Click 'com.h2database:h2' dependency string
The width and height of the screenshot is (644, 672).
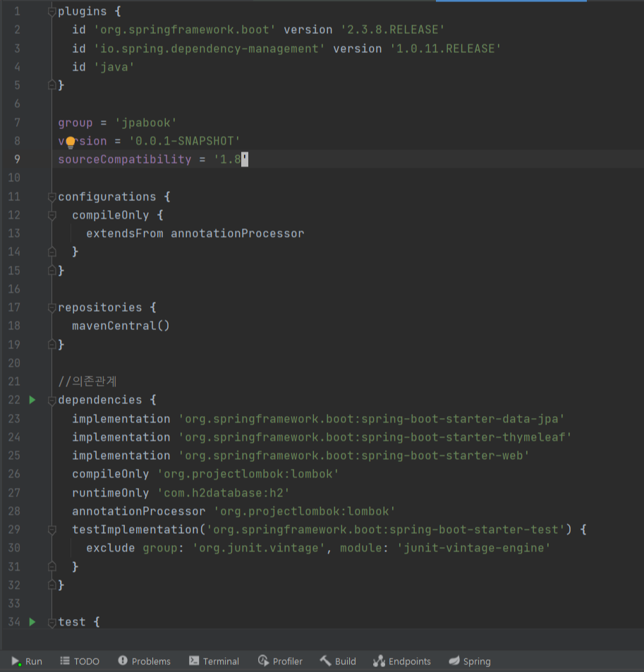pos(224,493)
